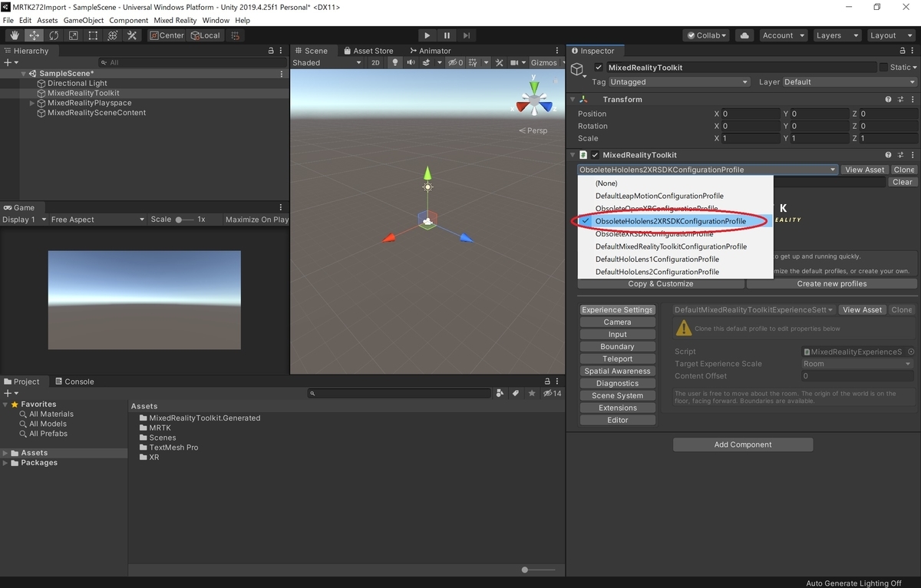Screen dimensions: 921x588
Task: Open MixedRealityToolkit component options kebab menu
Action: tap(913, 155)
